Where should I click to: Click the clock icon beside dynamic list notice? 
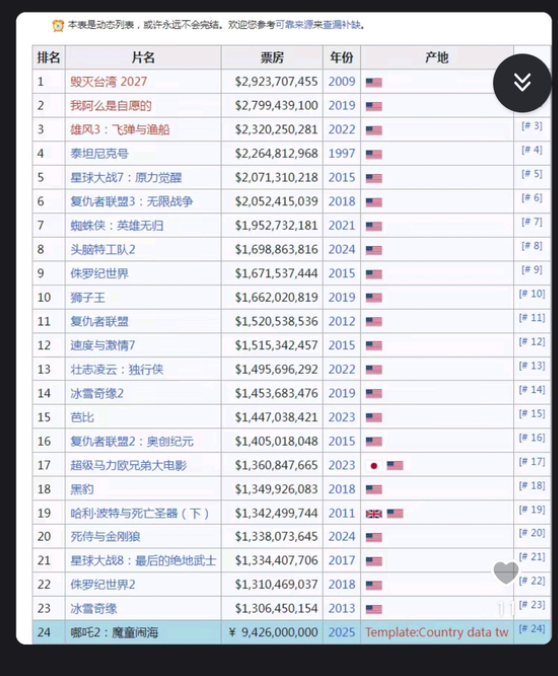pyautogui.click(x=58, y=25)
